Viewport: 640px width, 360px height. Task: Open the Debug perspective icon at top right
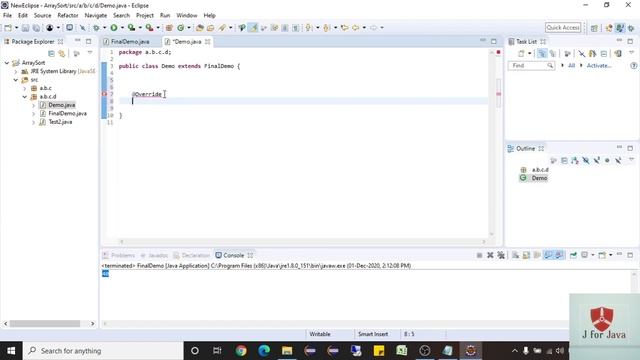click(631, 28)
